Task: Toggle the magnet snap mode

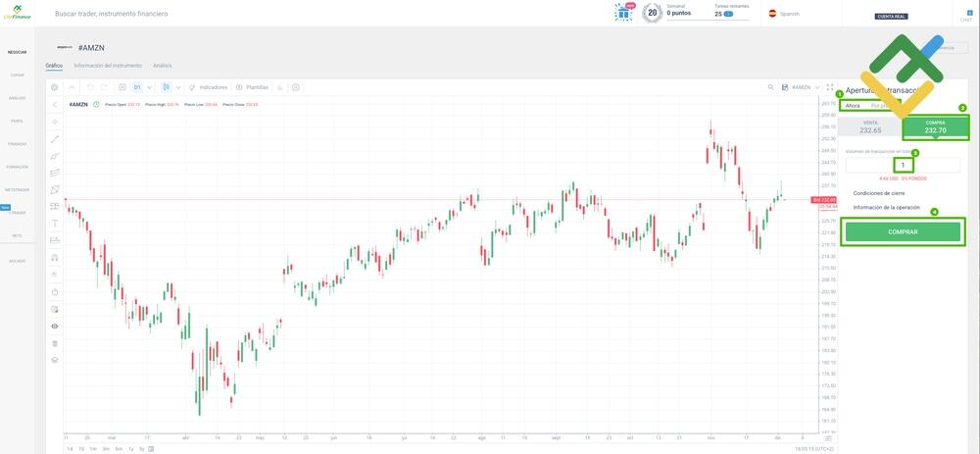Action: pyautogui.click(x=54, y=257)
